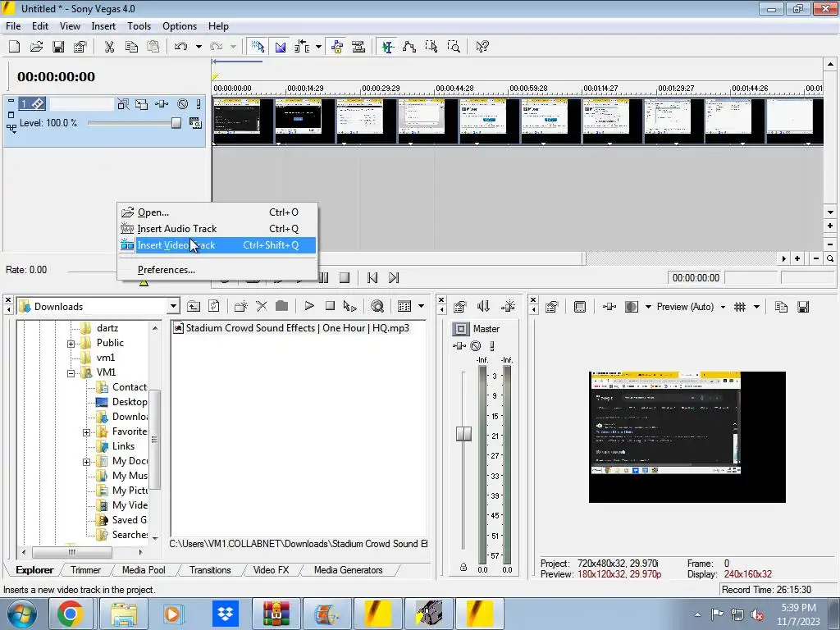
Task: Toggle Lock Envelopes to Events
Action: 337,47
